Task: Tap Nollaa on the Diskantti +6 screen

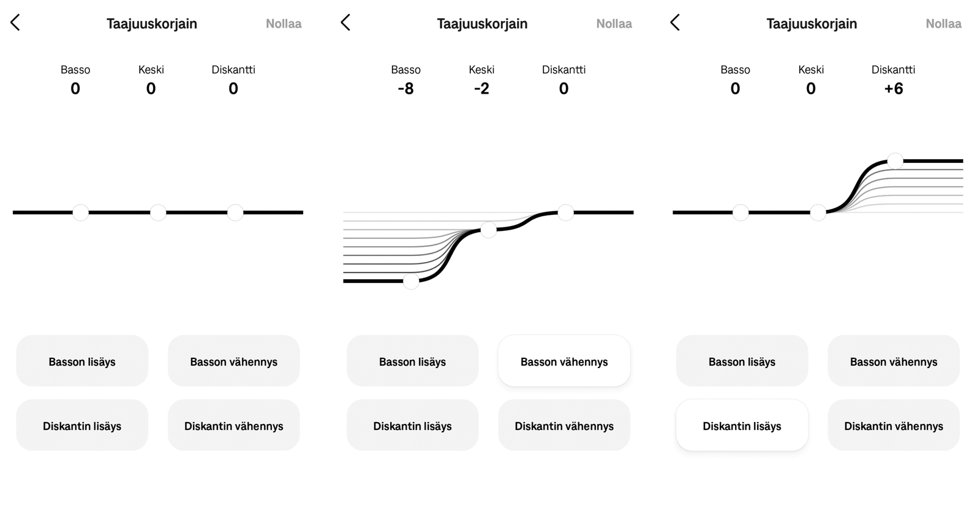Action: pos(943,24)
